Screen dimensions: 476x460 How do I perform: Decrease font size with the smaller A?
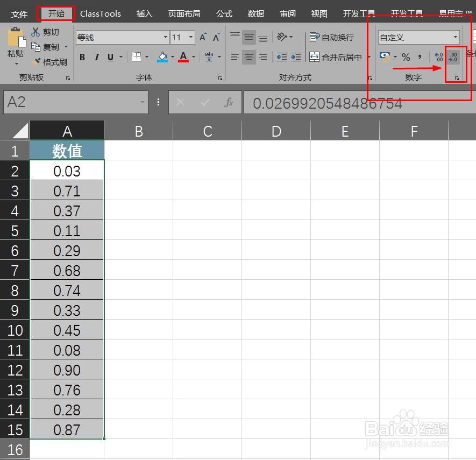pyautogui.click(x=216, y=37)
